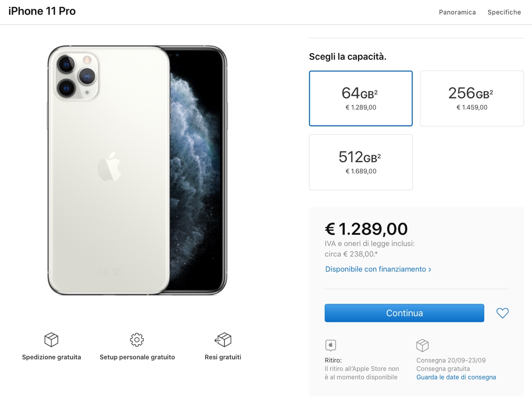The width and height of the screenshot is (532, 405).
Task: Click the Spedizione gratuita label
Action: tap(51, 357)
